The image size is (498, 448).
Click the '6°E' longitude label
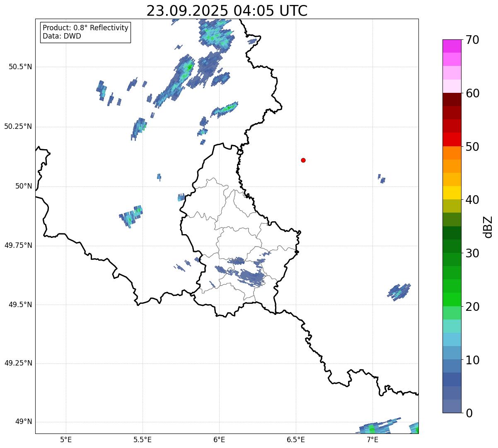pos(219,440)
